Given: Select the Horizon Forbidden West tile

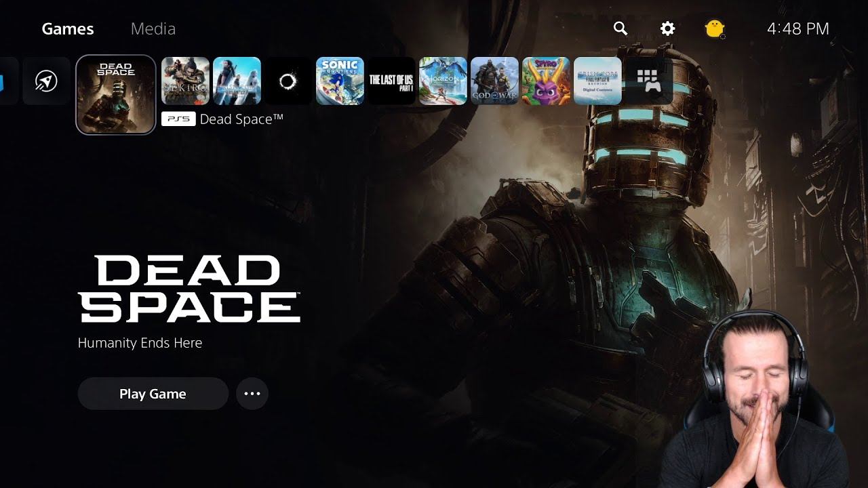Looking at the screenshot, I should pos(443,81).
